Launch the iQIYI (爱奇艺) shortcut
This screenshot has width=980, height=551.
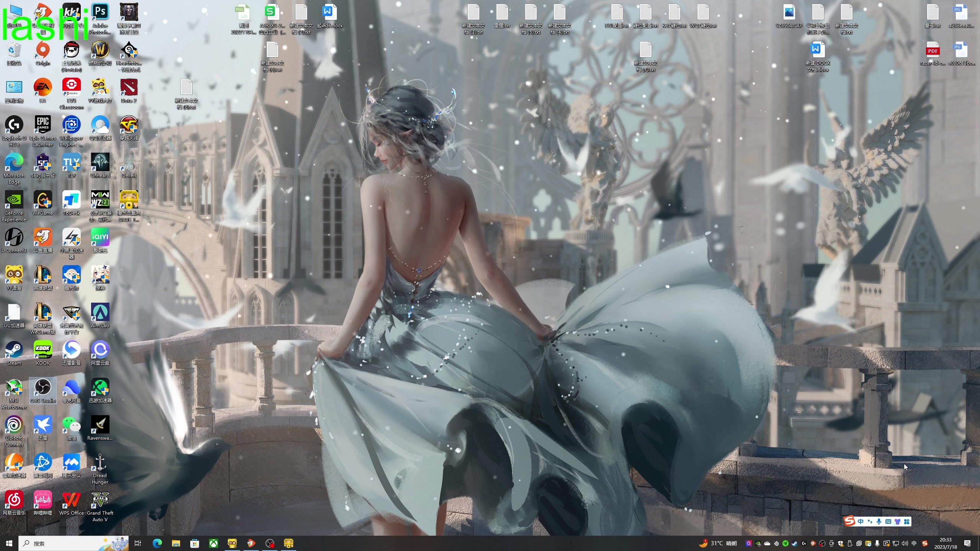(100, 241)
